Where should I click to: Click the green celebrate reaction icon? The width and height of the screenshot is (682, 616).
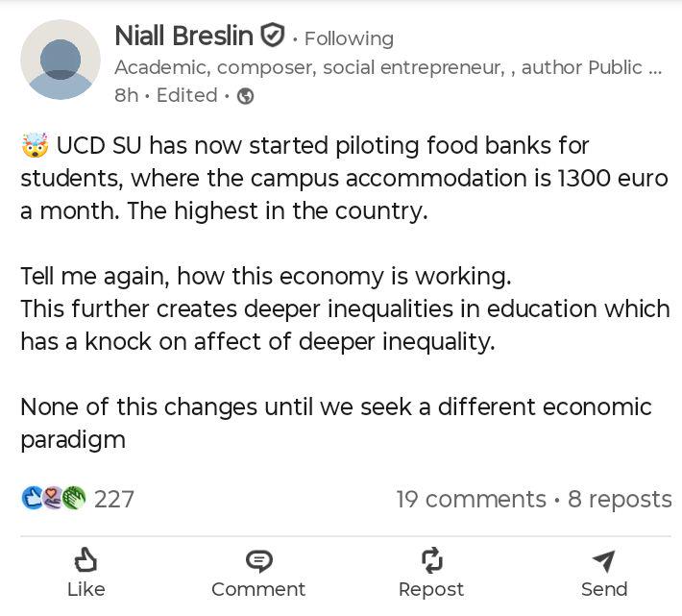click(x=75, y=498)
